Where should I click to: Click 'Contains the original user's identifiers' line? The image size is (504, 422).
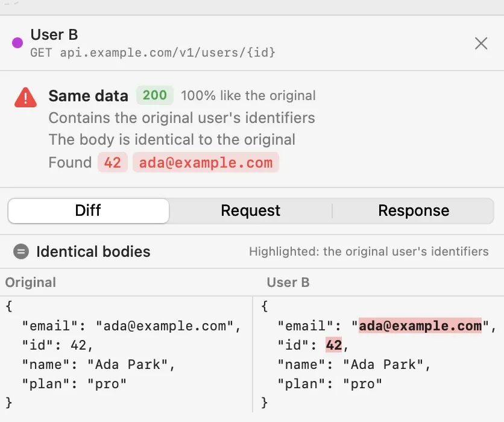click(181, 118)
